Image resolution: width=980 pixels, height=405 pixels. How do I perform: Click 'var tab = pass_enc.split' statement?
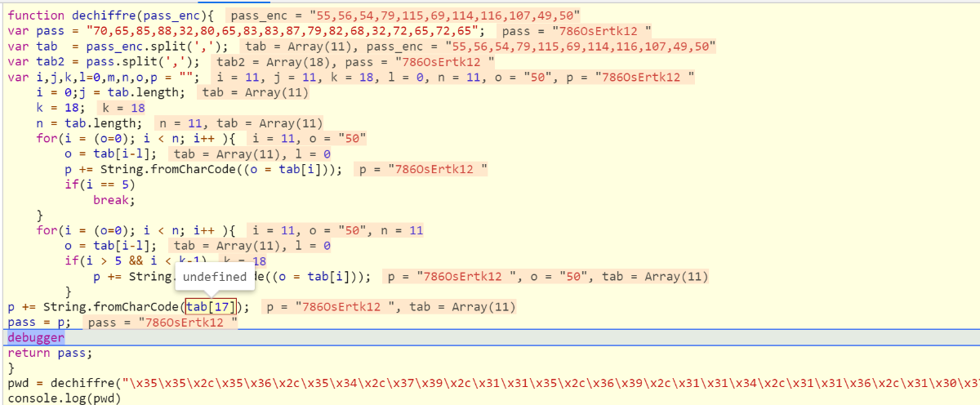[118, 47]
